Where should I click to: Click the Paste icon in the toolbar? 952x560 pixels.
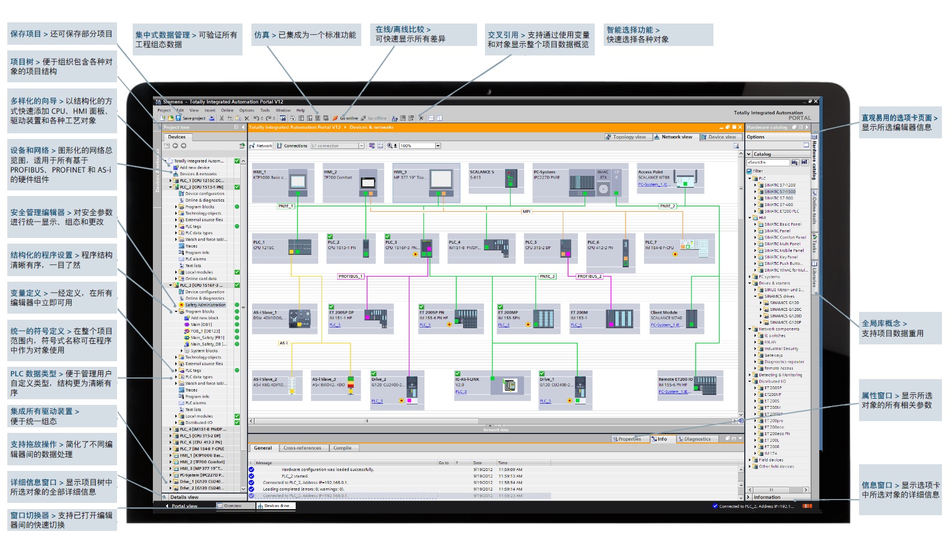[239, 118]
